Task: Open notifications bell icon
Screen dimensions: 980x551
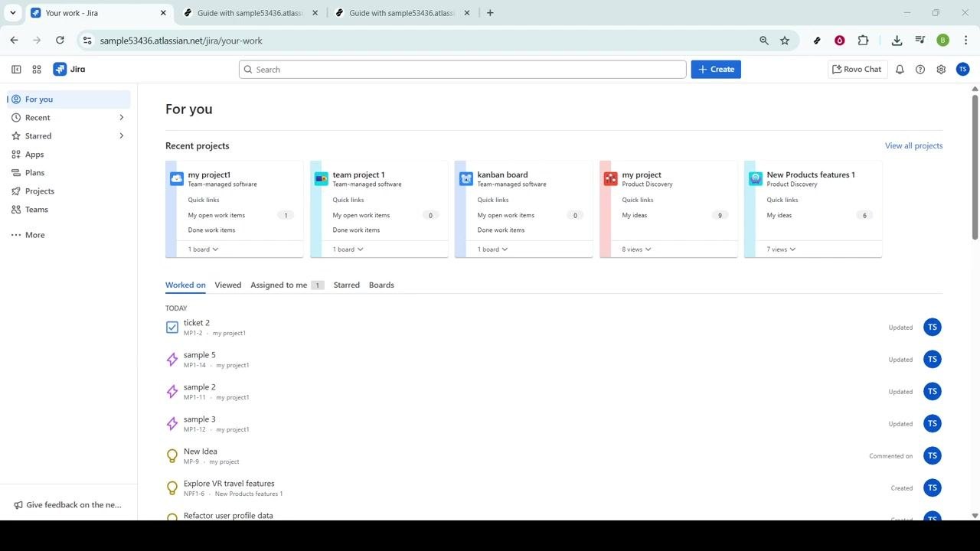Action: coord(900,69)
